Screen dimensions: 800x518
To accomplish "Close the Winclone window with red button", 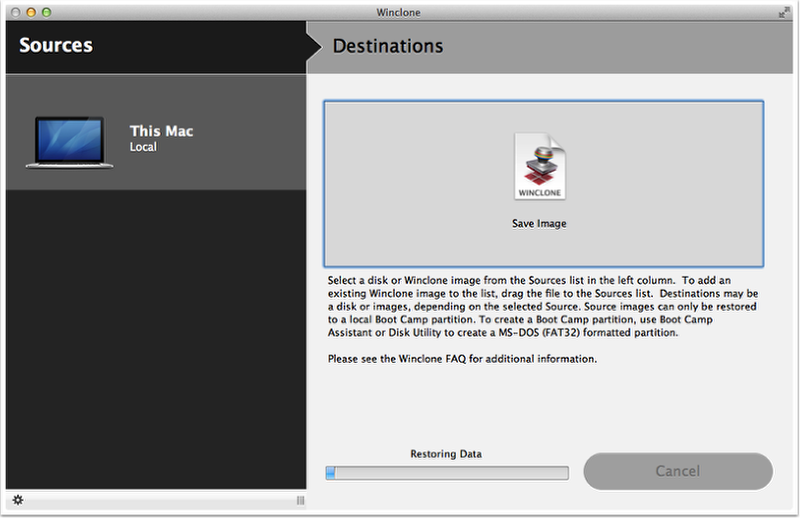I will click(13, 11).
